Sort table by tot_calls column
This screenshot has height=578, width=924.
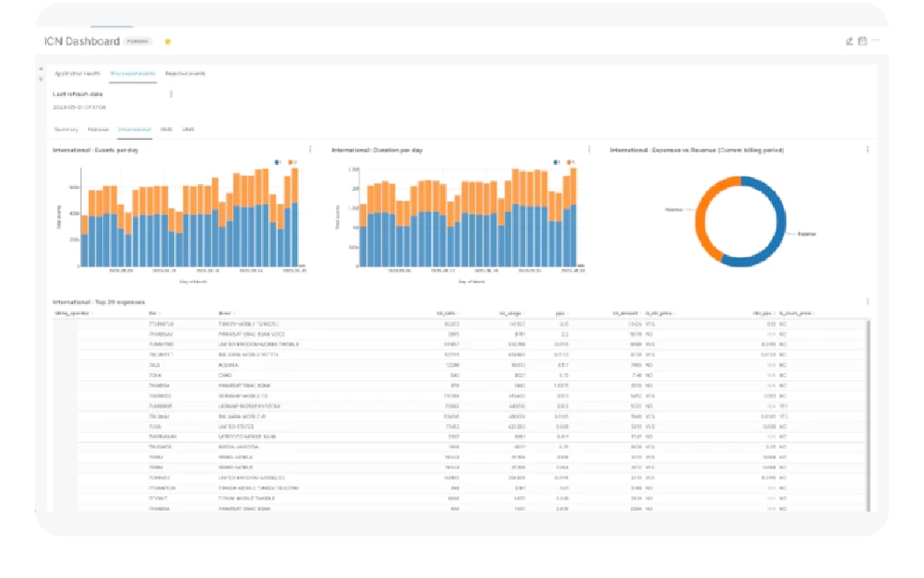[446, 313]
